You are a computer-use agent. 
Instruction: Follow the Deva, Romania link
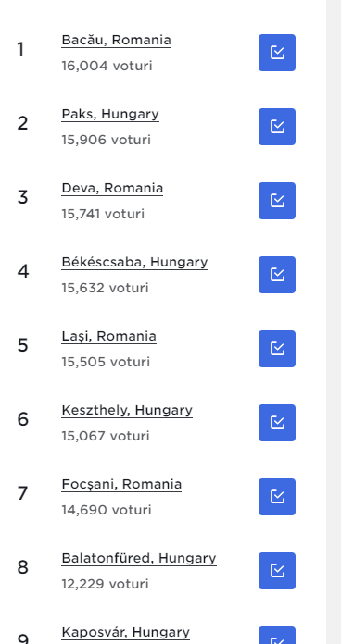point(112,188)
